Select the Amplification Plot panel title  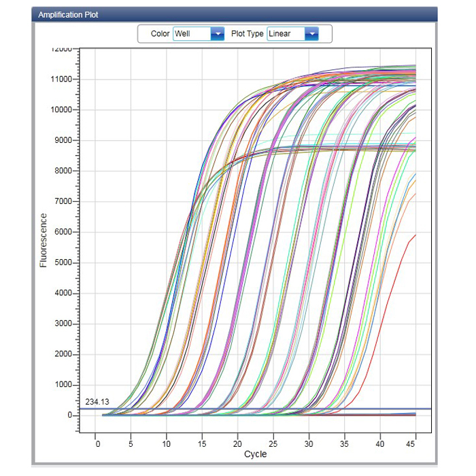tap(67, 14)
